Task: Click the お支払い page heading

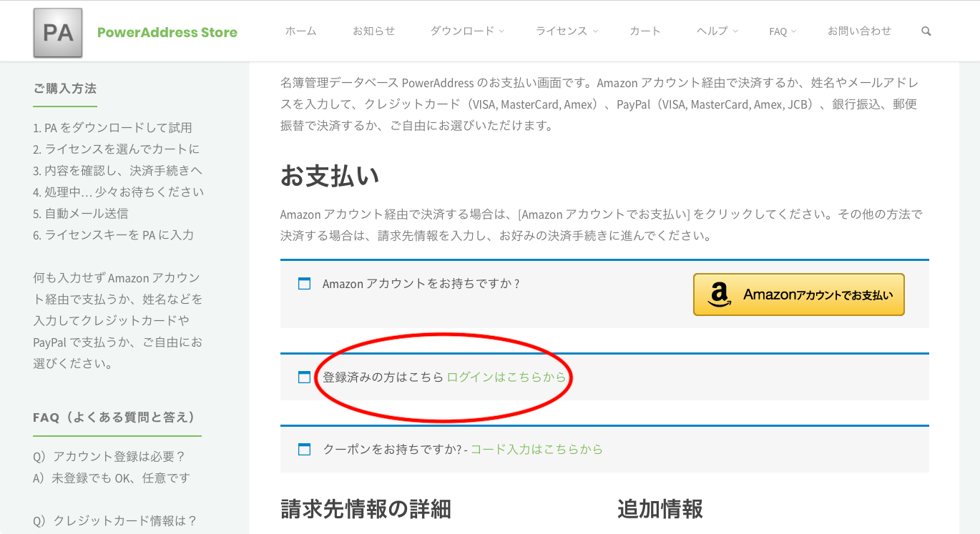Action: coord(330,176)
